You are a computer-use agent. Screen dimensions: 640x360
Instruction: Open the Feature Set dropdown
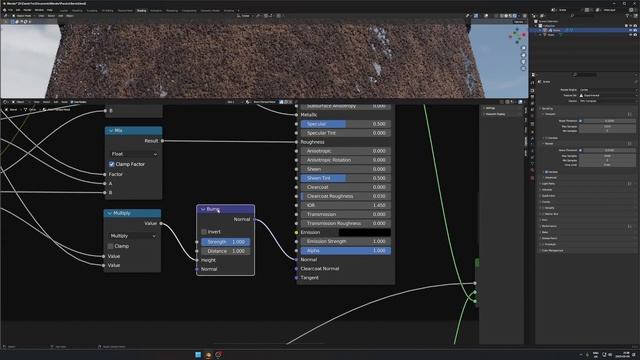[607, 95]
